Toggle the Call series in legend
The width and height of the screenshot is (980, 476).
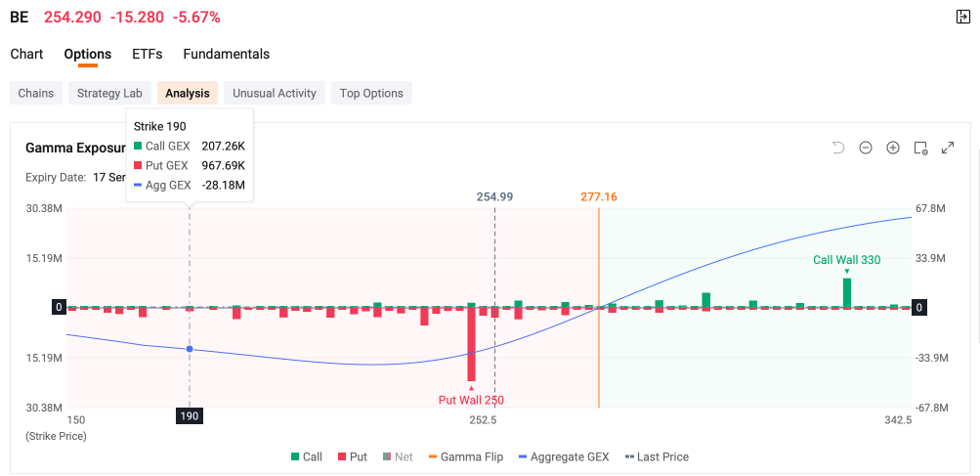306,456
